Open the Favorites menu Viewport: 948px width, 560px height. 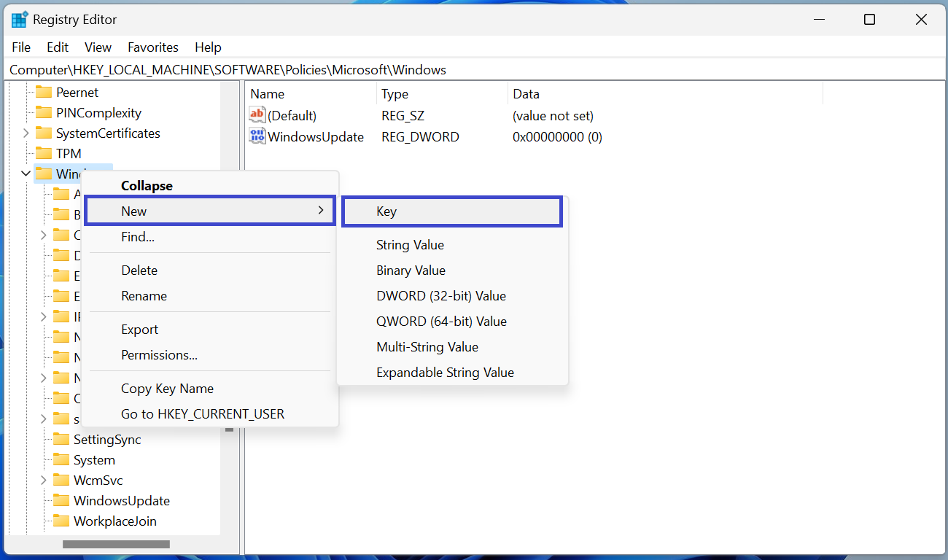pyautogui.click(x=152, y=47)
